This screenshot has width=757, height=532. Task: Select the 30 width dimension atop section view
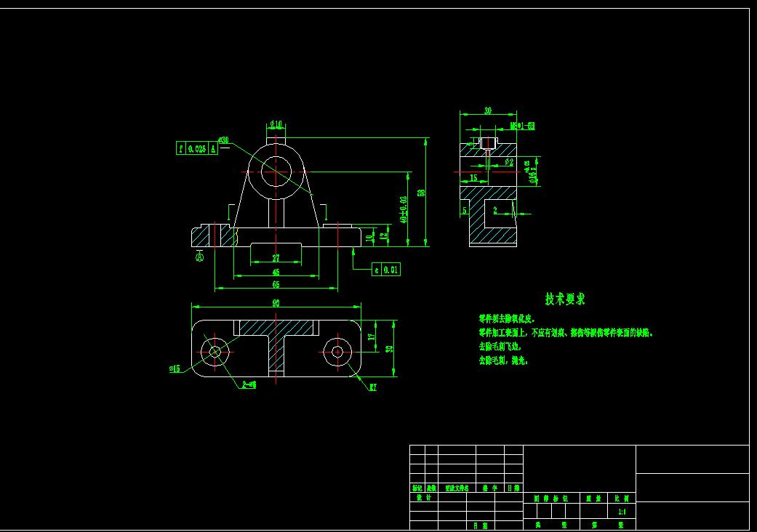tap(488, 110)
